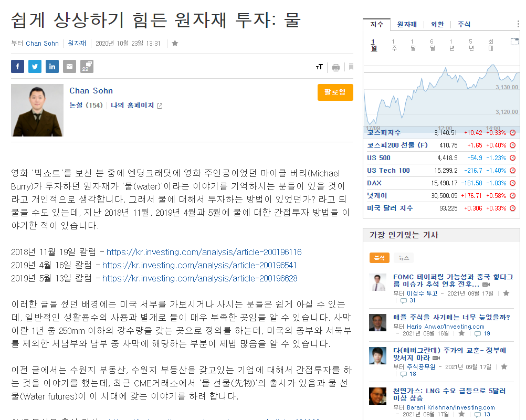Click the 팔로잉 follow button
This screenshot has height=420, width=526.
335,92
